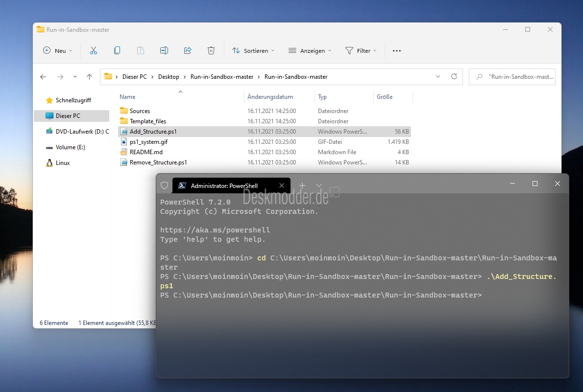583x392 pixels.
Task: Expand address bar history dropdown
Action: coord(438,76)
